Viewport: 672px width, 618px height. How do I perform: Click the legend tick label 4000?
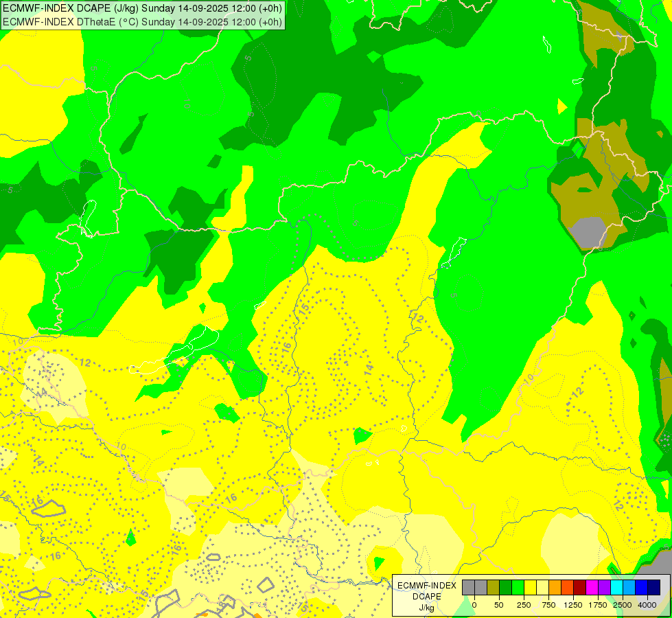(647, 605)
